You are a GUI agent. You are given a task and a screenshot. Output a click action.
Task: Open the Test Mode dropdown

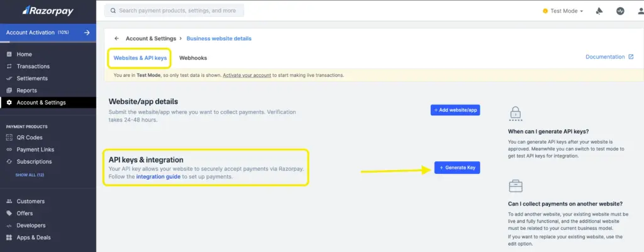click(563, 11)
